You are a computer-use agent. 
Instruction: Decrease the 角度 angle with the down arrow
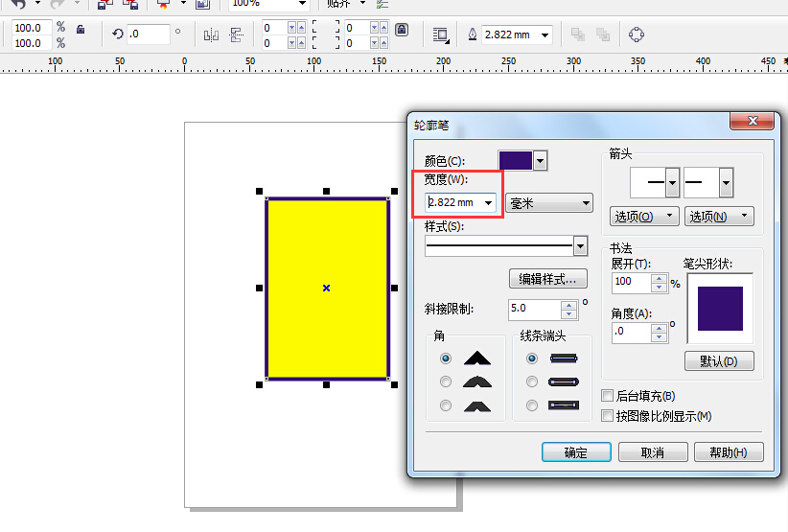click(x=659, y=337)
